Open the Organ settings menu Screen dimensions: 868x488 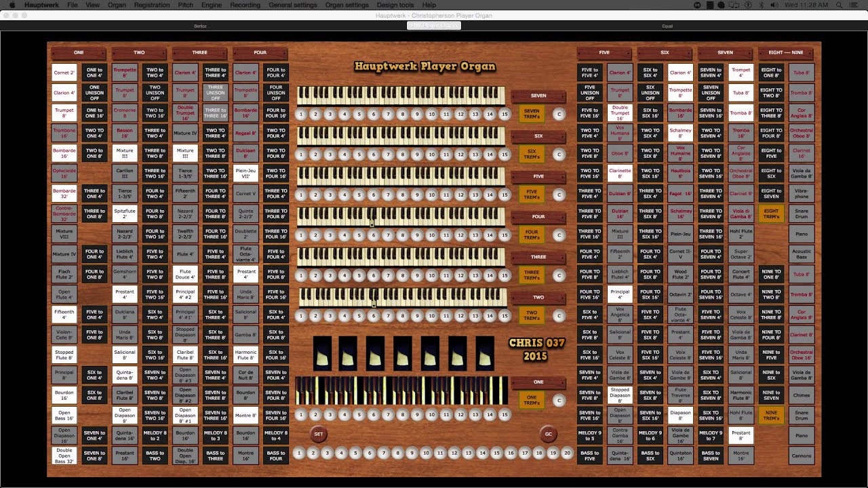click(x=347, y=5)
